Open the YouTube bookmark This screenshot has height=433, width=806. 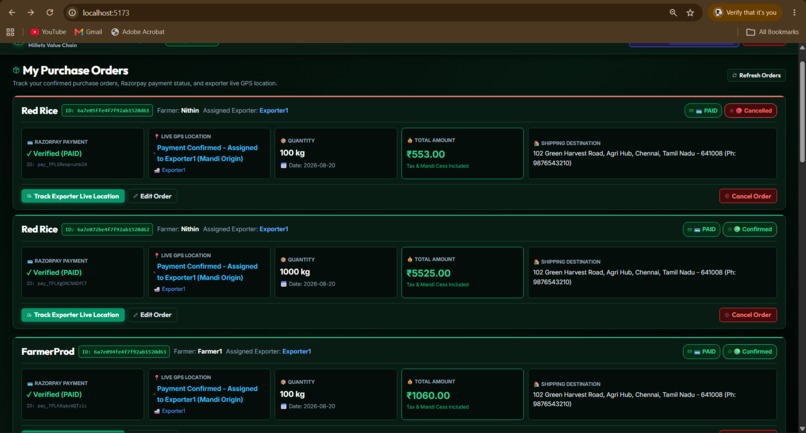[48, 32]
